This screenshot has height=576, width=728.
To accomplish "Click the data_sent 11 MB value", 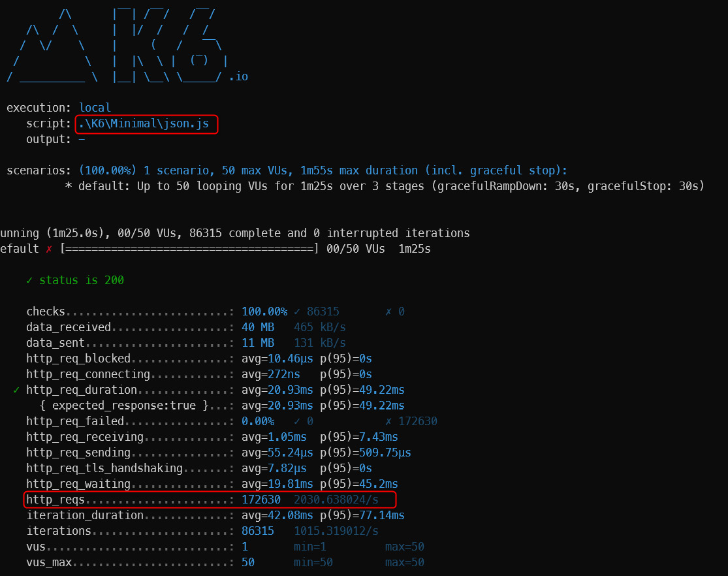I will coord(258,343).
